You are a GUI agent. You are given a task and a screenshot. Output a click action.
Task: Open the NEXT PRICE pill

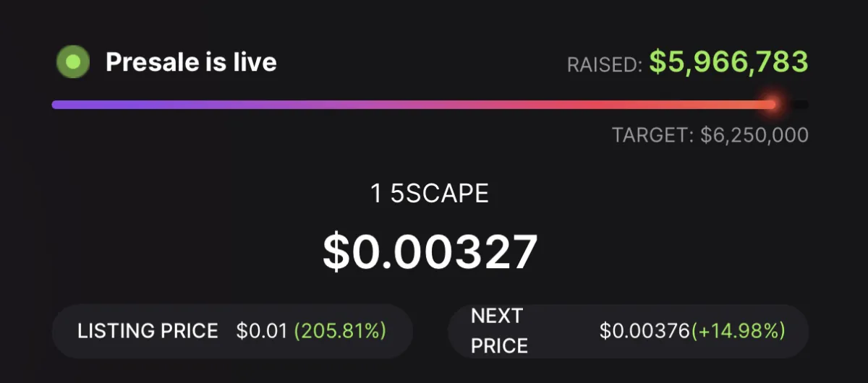pyautogui.click(x=629, y=331)
